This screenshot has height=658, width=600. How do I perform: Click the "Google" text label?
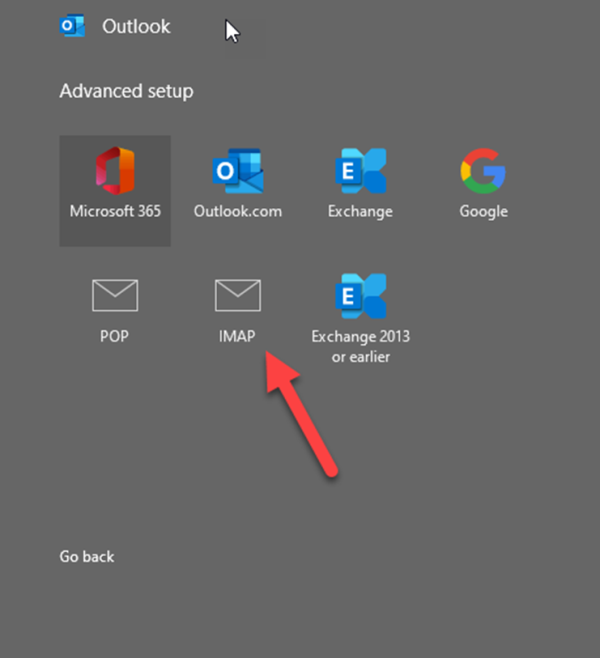pos(483,211)
